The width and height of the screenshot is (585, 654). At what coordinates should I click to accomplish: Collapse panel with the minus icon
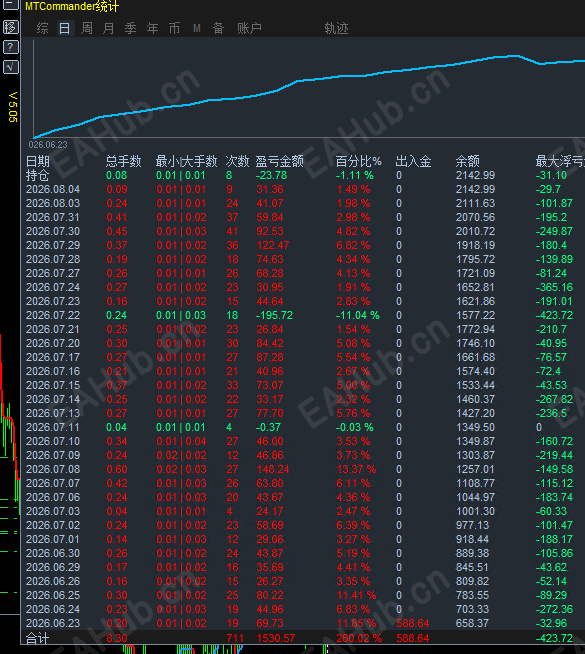tap(10, 5)
